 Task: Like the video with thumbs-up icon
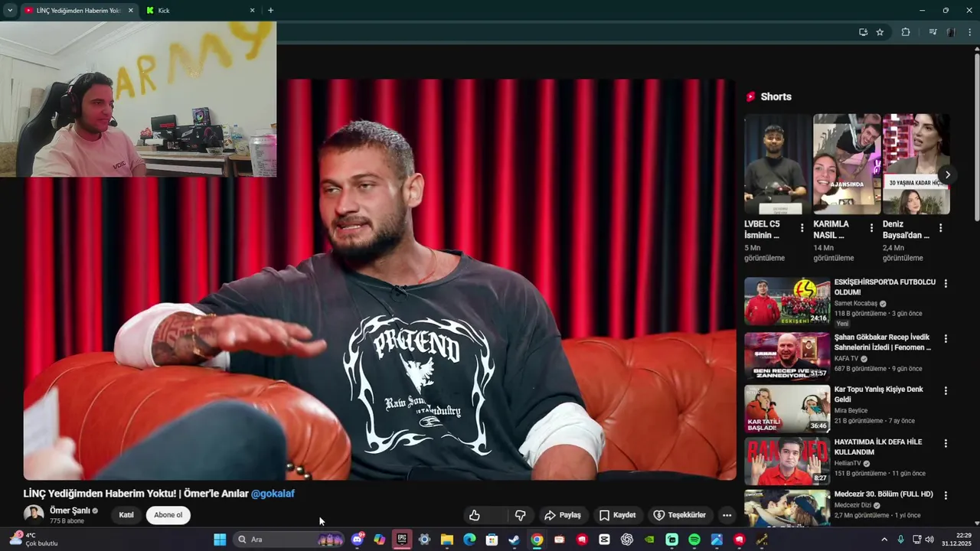point(475,515)
